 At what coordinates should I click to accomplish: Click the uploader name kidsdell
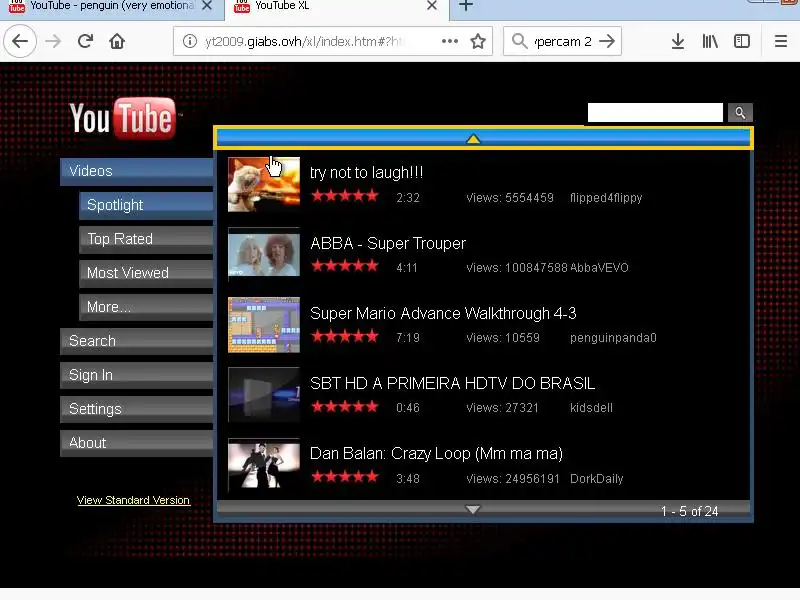click(x=591, y=408)
